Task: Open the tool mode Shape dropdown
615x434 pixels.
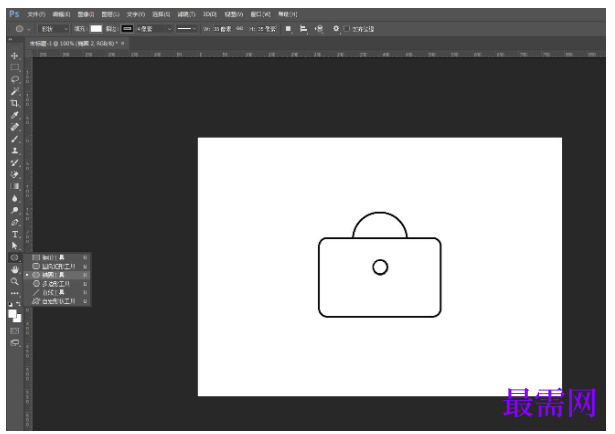Action: (54, 29)
